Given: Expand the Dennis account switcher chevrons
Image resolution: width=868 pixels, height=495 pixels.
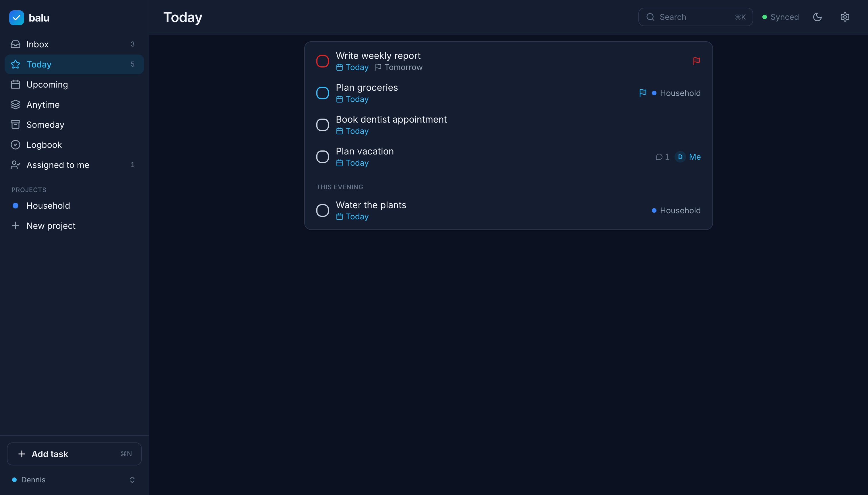Looking at the screenshot, I should pyautogui.click(x=132, y=479).
